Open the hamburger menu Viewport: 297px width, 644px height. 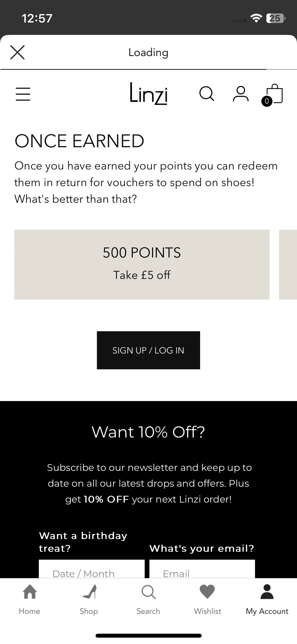(x=23, y=94)
